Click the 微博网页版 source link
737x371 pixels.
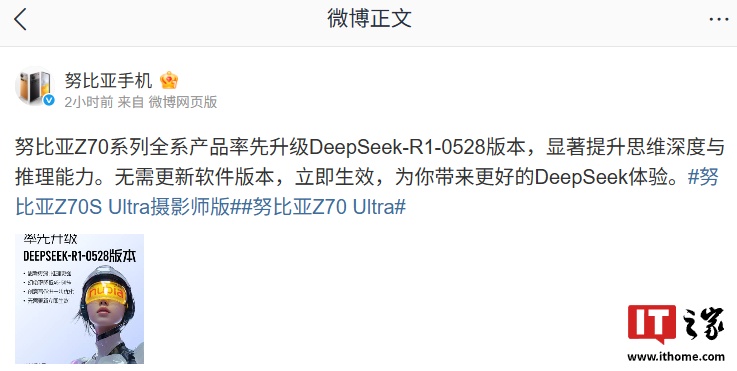click(183, 102)
